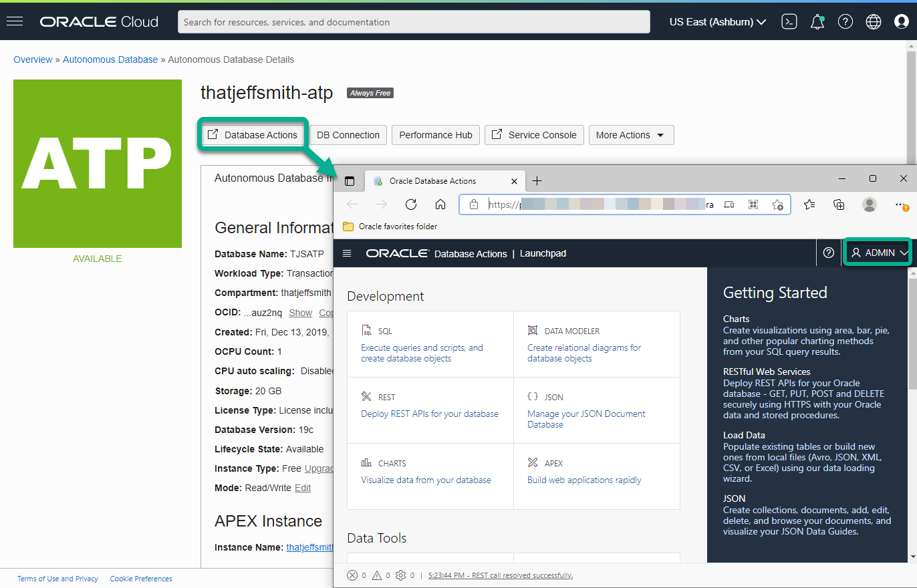Open the JSON development card

(x=597, y=410)
